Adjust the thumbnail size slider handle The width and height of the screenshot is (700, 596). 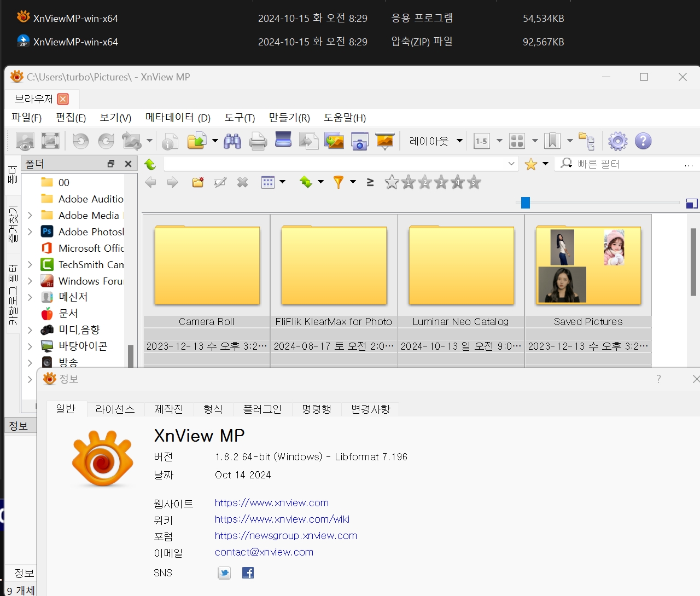(526, 203)
